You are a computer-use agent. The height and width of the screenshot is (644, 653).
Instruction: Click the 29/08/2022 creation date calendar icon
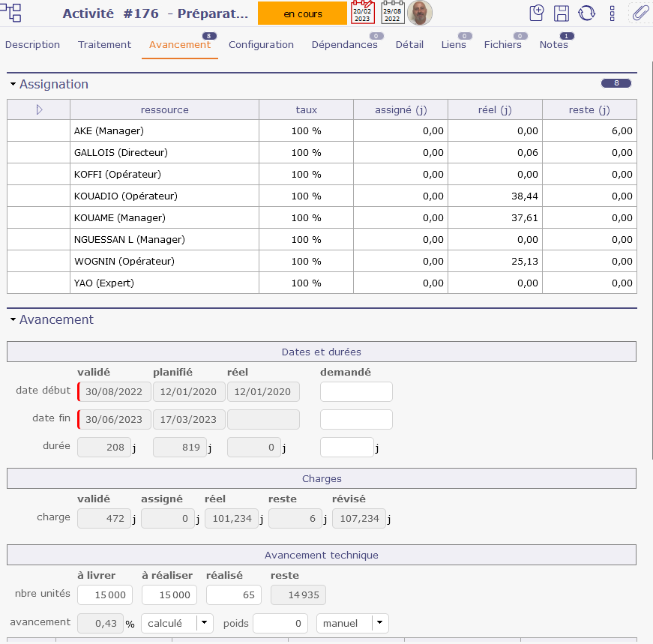pos(393,13)
